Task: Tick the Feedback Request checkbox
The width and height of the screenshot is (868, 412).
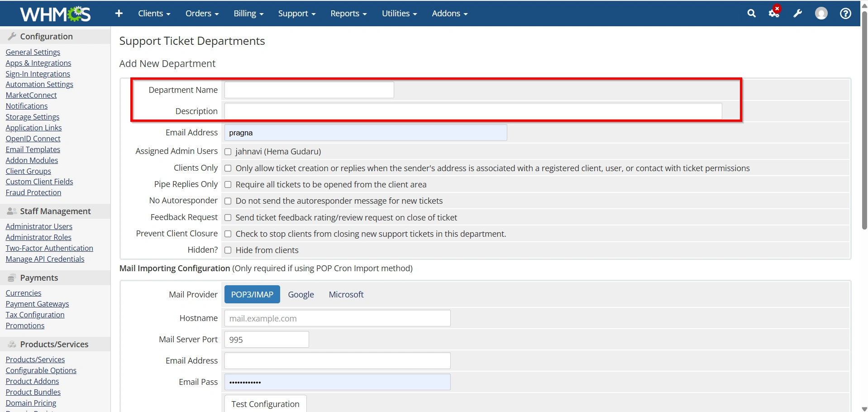Action: (x=228, y=218)
